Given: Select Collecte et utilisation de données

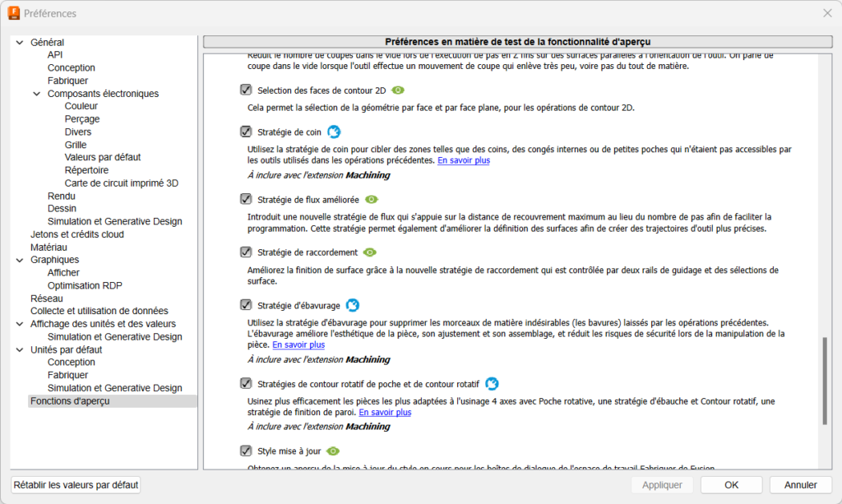Looking at the screenshot, I should [99, 311].
